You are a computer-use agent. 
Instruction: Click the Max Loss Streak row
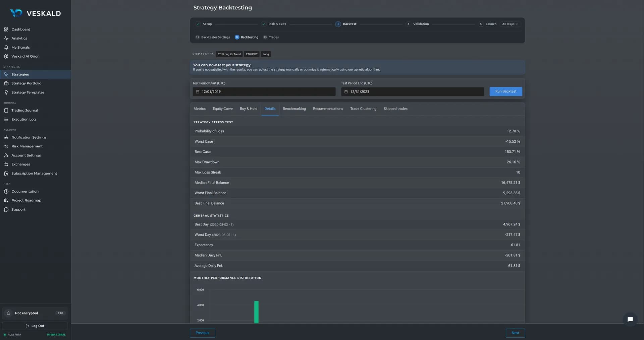click(x=357, y=173)
